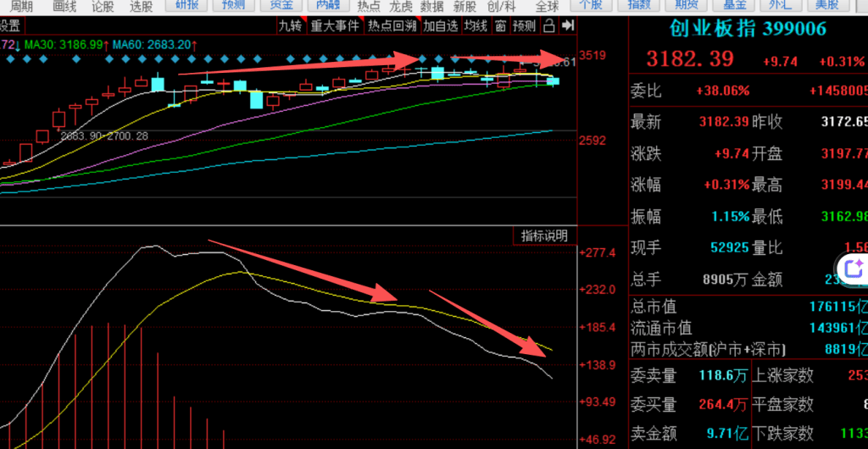Click the blue 基金 button
The image size is (868, 449).
pyautogui.click(x=733, y=5)
